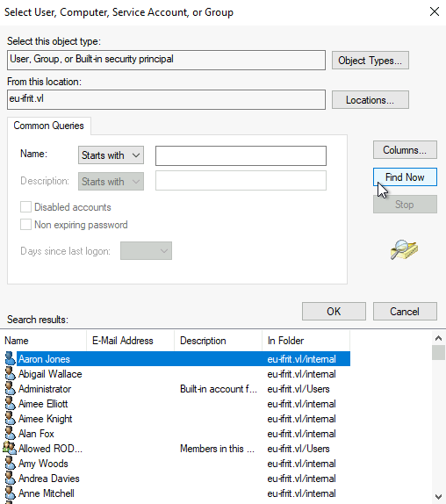Dismiss the dialog with Cancel
The image size is (446, 504).
[405, 311]
